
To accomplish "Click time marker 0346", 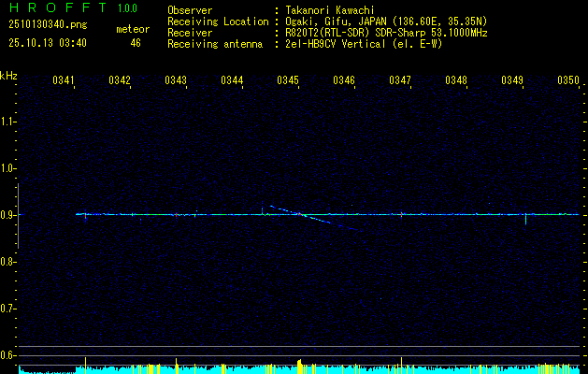I will click(344, 79).
